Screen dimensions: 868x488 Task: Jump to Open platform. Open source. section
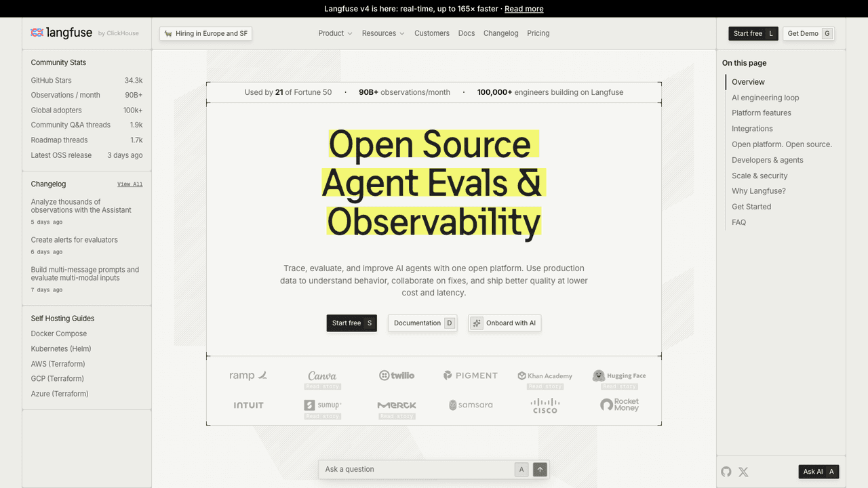coord(782,144)
